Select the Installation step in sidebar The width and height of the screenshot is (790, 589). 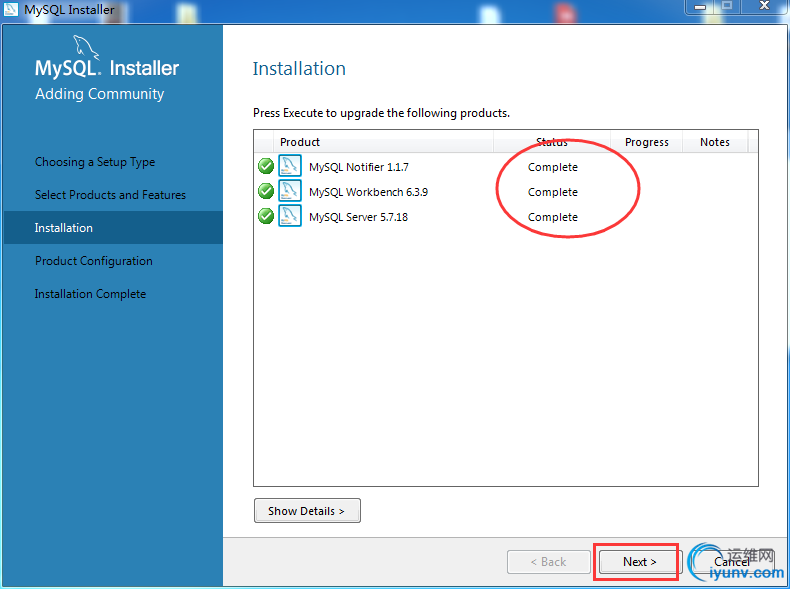click(113, 228)
